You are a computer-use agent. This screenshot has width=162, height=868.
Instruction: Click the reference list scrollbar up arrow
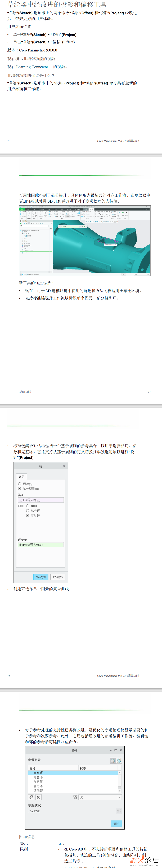click(x=120, y=772)
